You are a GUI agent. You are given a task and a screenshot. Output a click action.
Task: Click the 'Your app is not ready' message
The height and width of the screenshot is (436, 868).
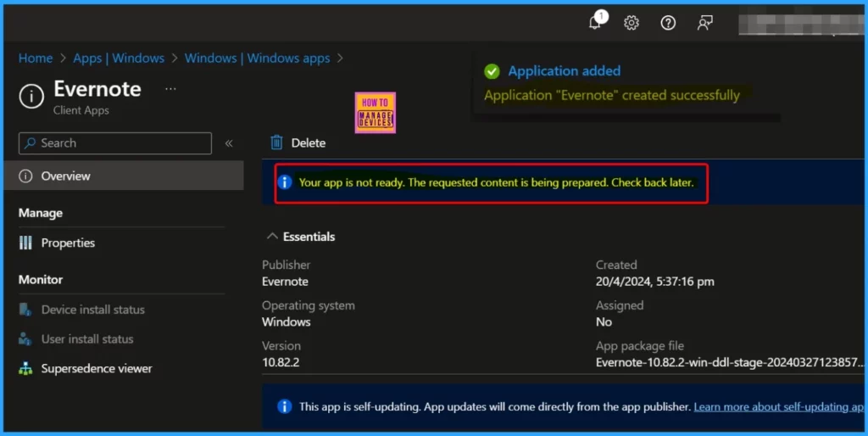coord(496,182)
